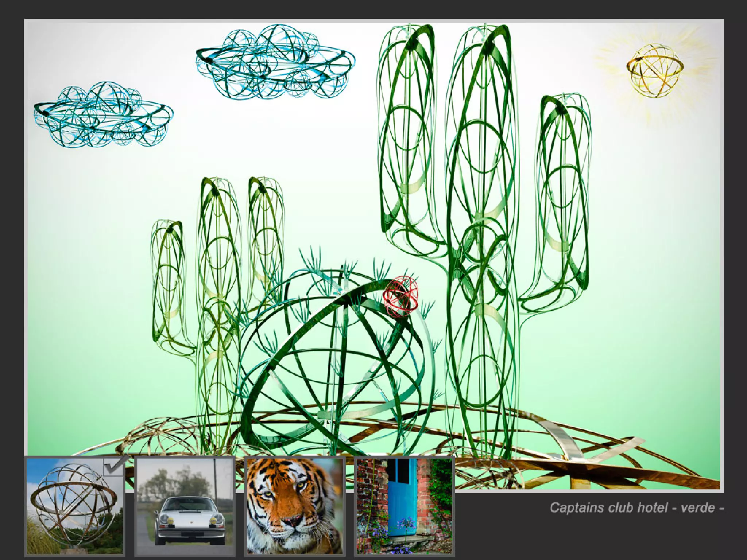Click the small cactus leftmost arm

point(168,284)
